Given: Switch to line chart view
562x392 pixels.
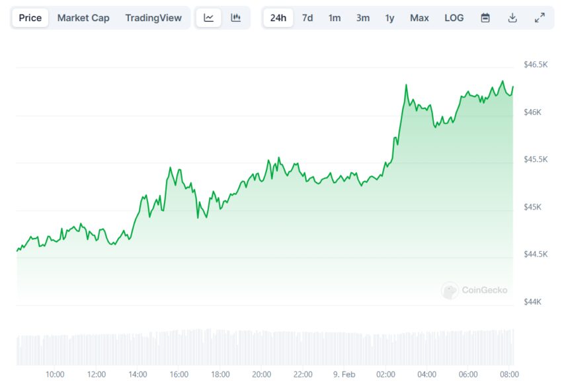Looking at the screenshot, I should [209, 18].
